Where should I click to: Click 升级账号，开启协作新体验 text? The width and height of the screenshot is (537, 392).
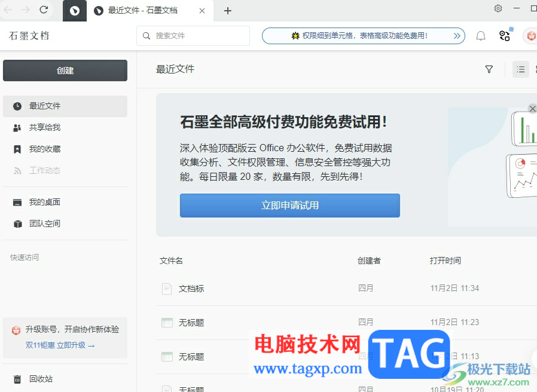click(72, 329)
